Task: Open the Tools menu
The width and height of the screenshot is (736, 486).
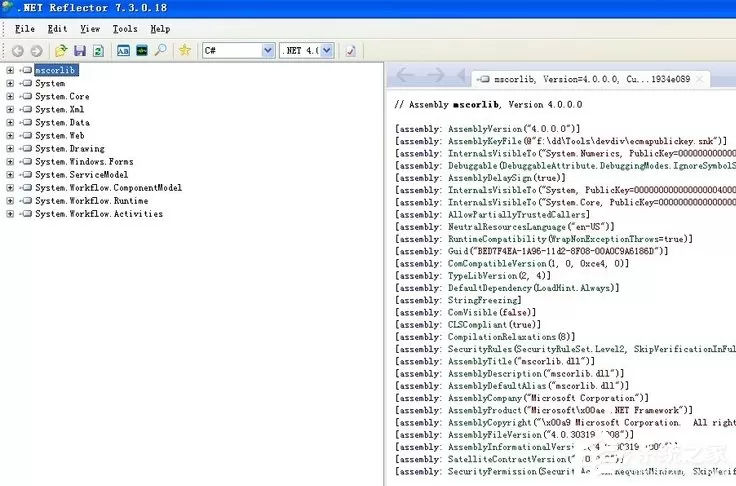Action: [125, 29]
